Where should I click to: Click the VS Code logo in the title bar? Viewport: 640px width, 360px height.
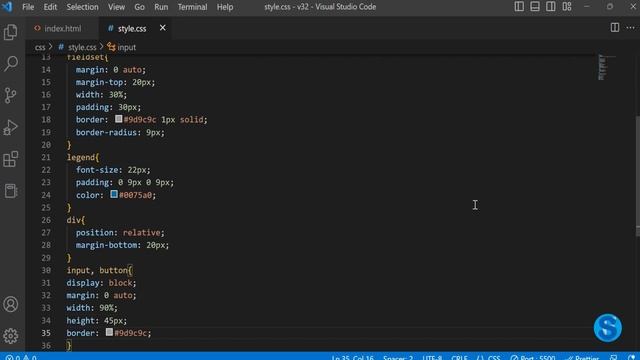click(x=7, y=7)
